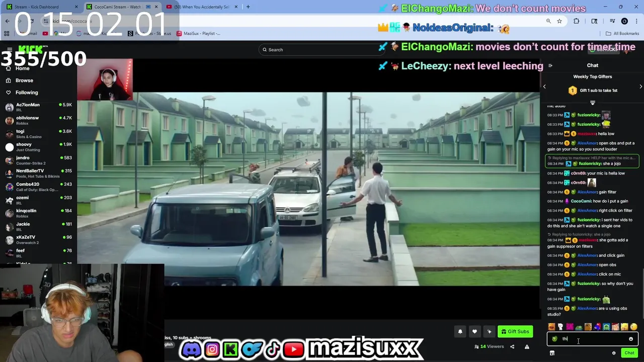Image resolution: width=644 pixels, height=362 pixels.
Task: Open the oblivionsw channel in the sidebar
Action: (x=38, y=120)
